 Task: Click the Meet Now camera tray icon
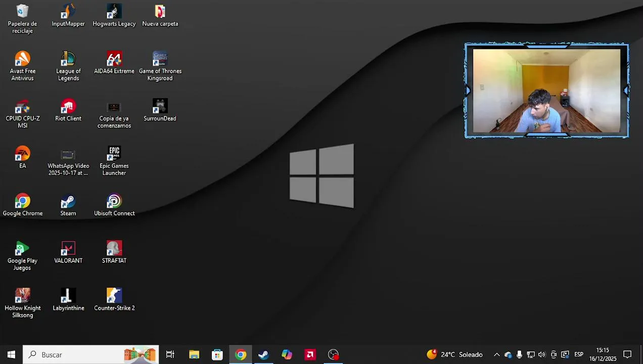coord(554,354)
